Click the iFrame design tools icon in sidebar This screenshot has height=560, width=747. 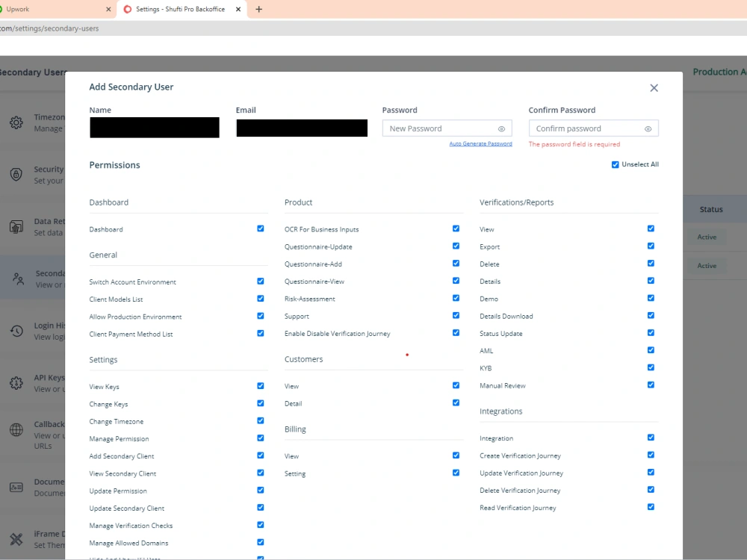click(16, 539)
